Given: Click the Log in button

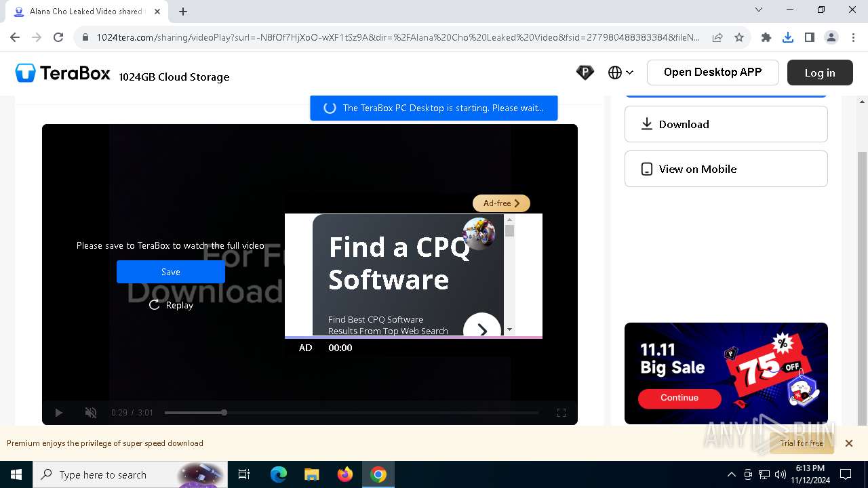Looking at the screenshot, I should click(x=820, y=73).
